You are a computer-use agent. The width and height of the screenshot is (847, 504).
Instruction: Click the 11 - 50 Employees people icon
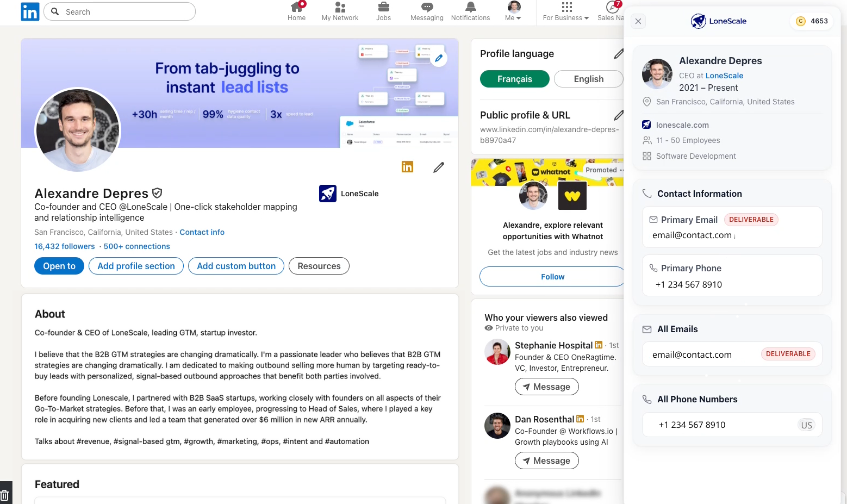pyautogui.click(x=647, y=140)
